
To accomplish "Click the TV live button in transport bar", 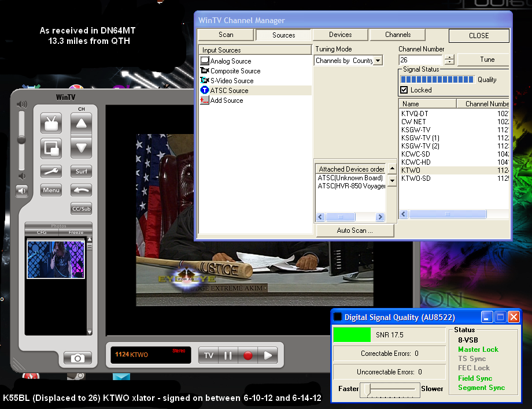I will point(208,355).
